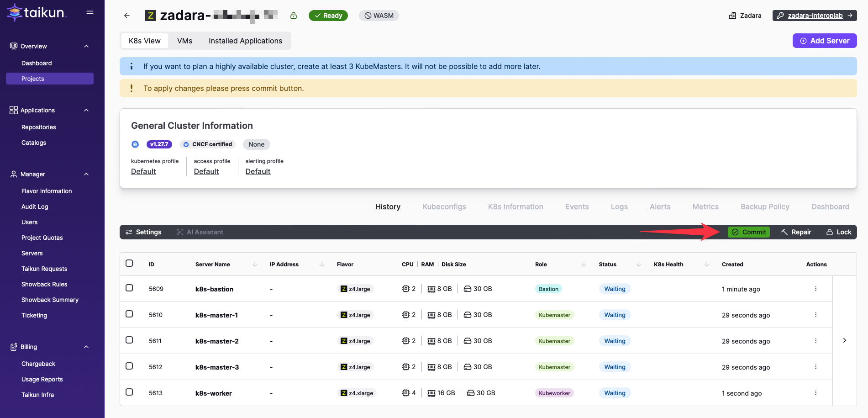Open Dashboard in the sidebar
868x418 pixels.
point(37,63)
